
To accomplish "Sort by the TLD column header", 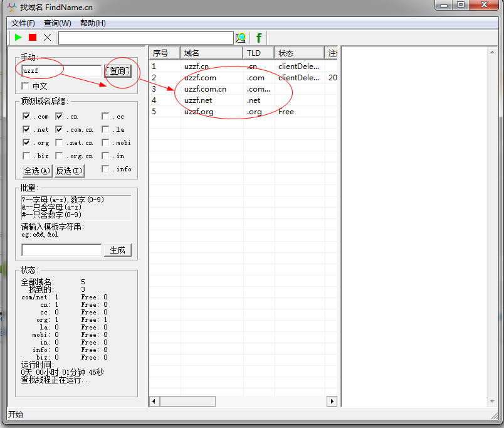I will point(258,53).
